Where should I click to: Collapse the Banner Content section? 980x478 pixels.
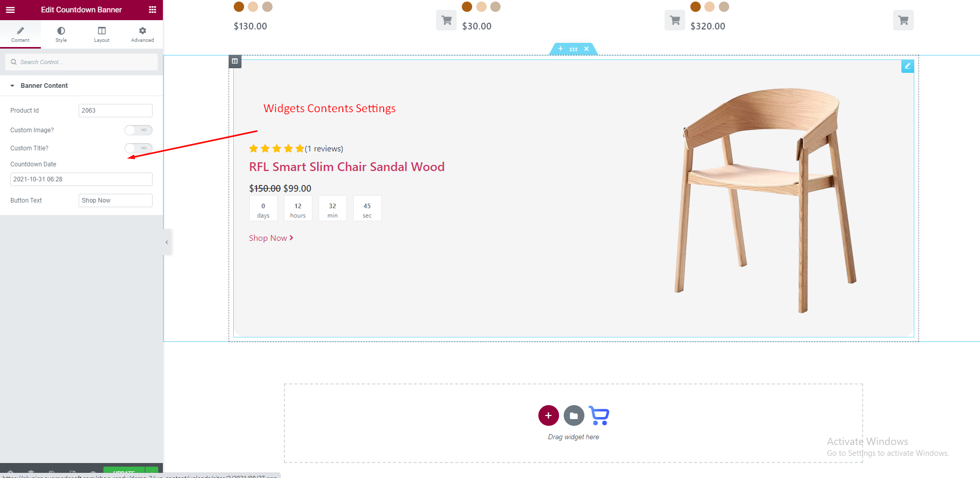pos(12,86)
